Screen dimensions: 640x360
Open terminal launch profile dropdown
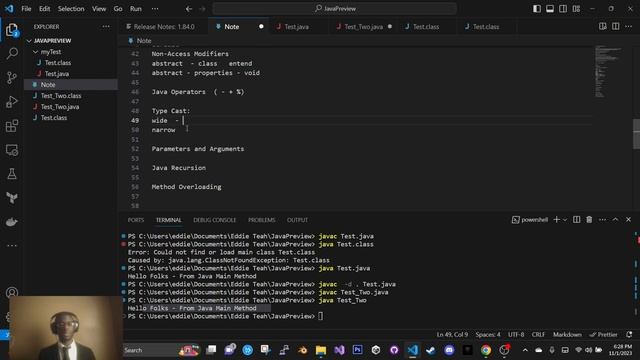pyautogui.click(x=565, y=220)
